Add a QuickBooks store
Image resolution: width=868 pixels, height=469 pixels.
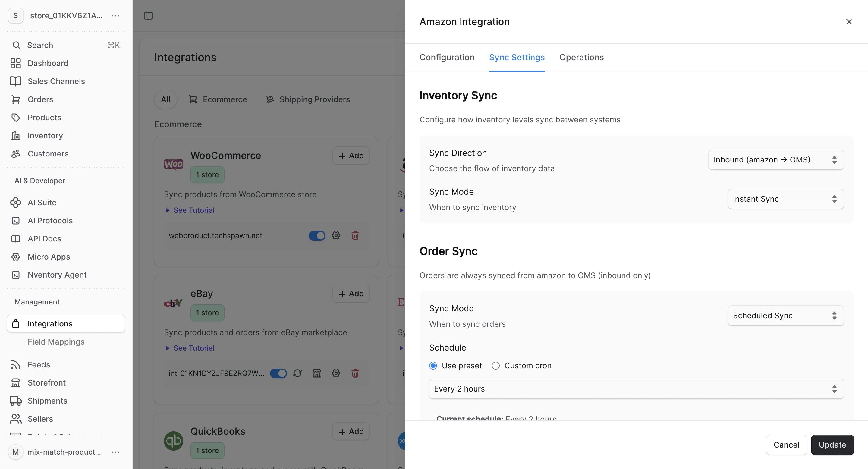click(351, 431)
